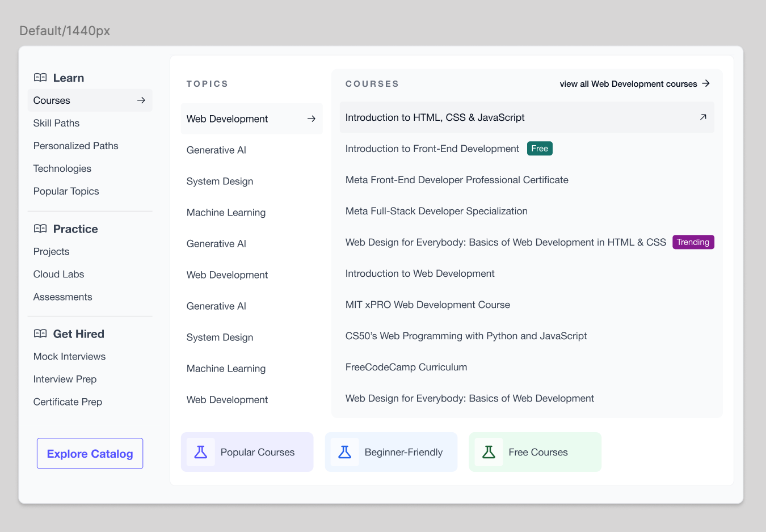
Task: Select the first Generative AI topic
Action: point(216,150)
